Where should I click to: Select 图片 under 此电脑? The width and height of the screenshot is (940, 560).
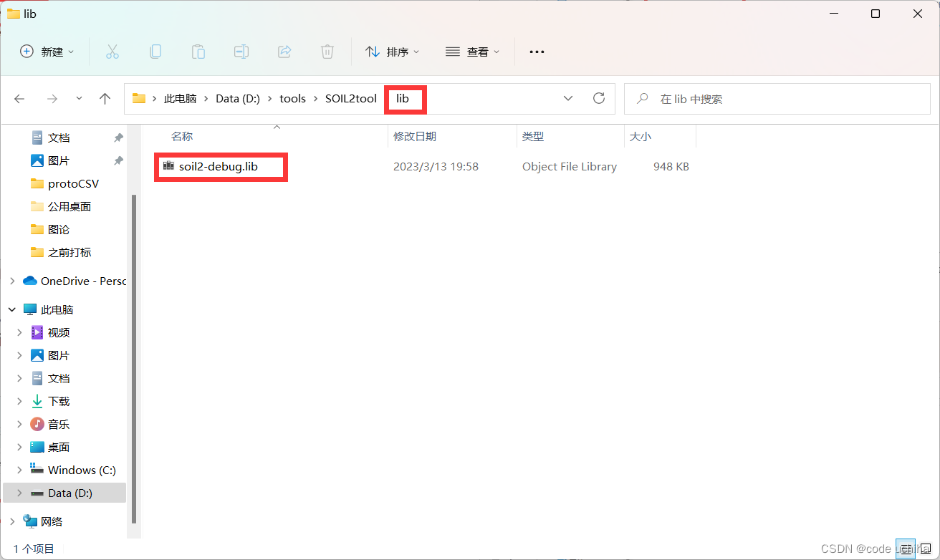pyautogui.click(x=59, y=355)
